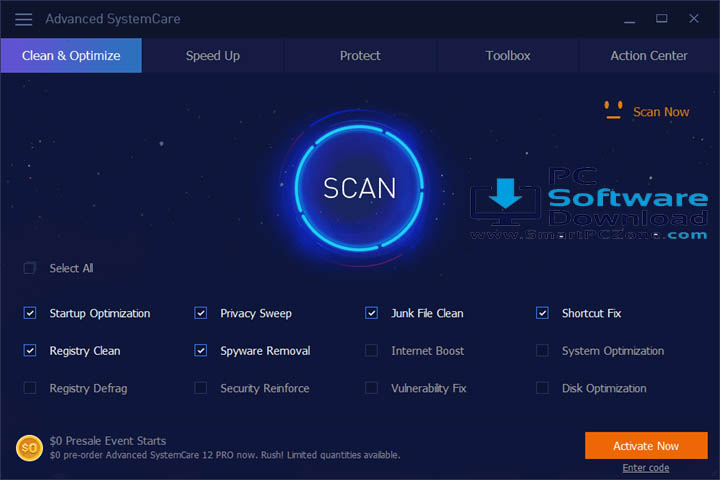Close the Advanced SystemCare window
Viewport: 720px width, 480px height.
coord(694,18)
